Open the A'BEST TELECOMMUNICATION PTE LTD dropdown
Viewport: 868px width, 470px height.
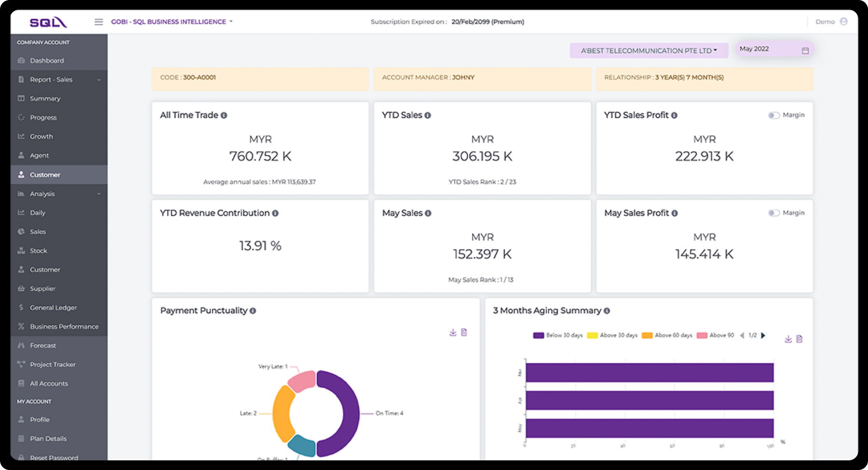click(649, 51)
